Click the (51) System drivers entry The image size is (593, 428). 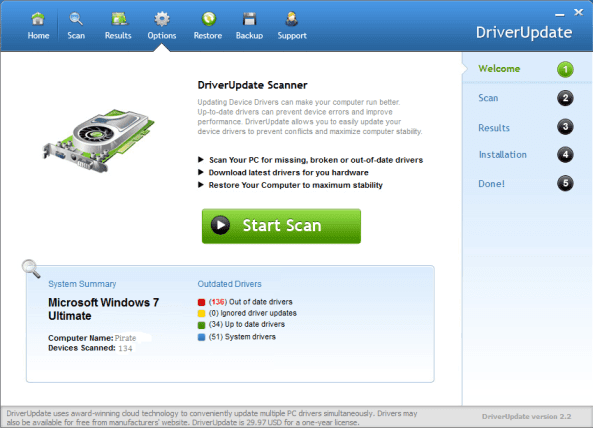click(x=242, y=337)
